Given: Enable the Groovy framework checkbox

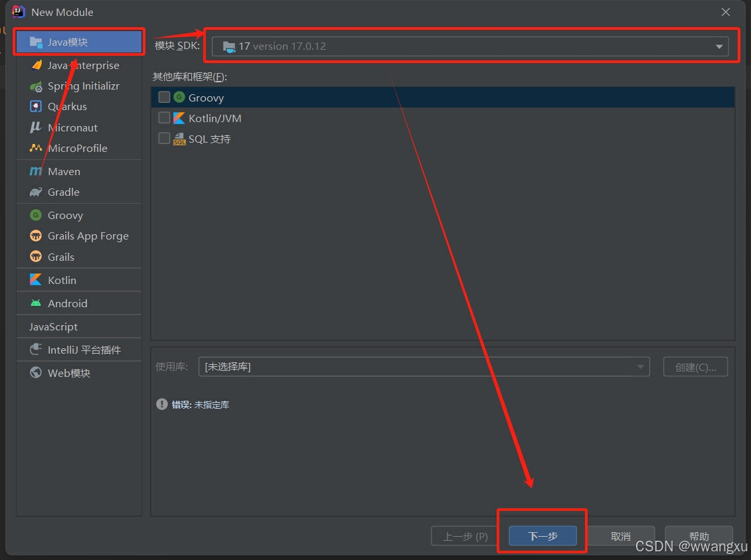Looking at the screenshot, I should 164,97.
